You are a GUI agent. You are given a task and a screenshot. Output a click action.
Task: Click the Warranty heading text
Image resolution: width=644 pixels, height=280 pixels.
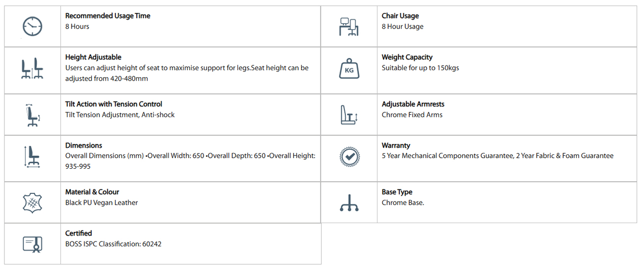(x=396, y=145)
